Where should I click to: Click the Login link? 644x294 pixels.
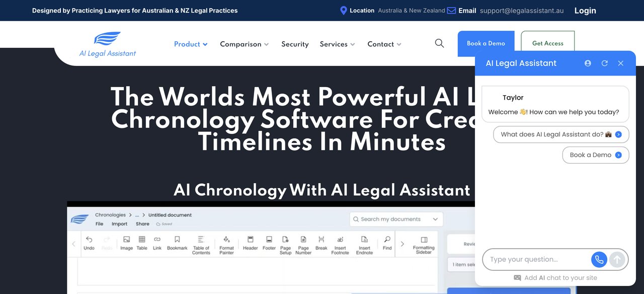click(x=585, y=11)
